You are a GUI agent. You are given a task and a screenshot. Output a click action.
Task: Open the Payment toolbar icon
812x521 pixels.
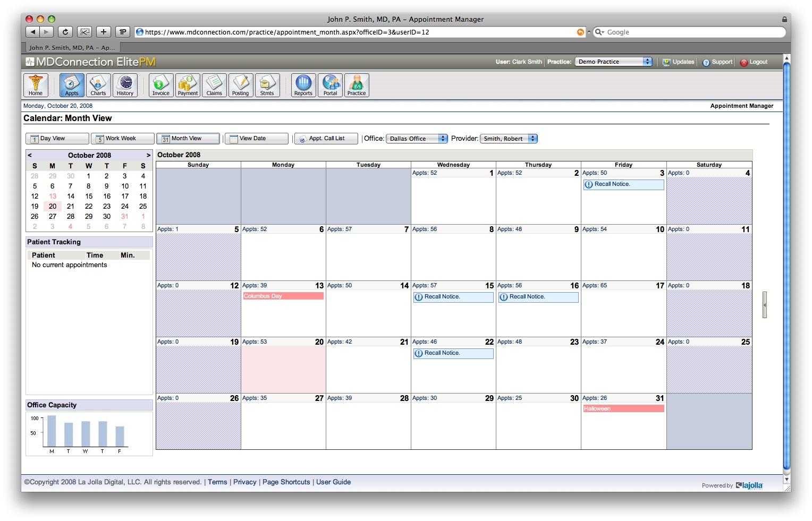click(x=188, y=85)
